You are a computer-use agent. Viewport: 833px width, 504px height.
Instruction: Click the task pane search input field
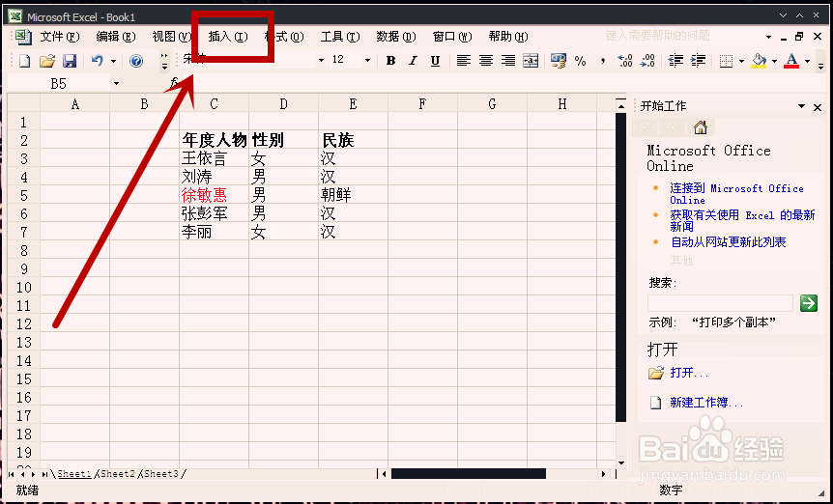tap(720, 303)
